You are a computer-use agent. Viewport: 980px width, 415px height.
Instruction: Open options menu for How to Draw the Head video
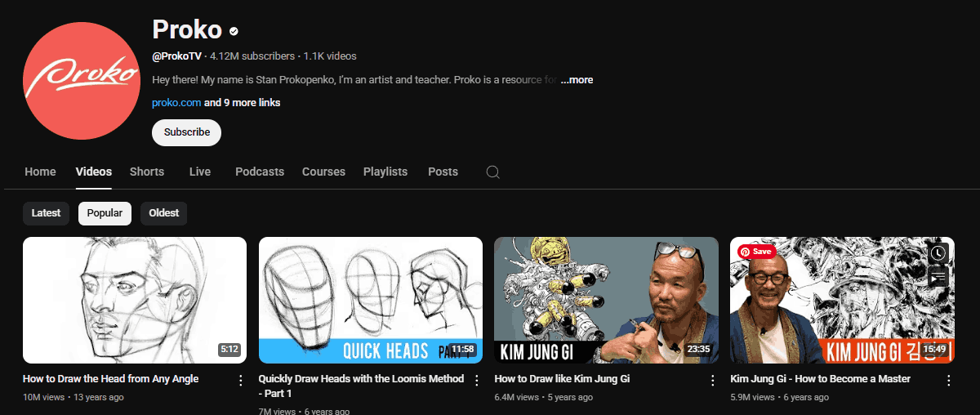(x=240, y=381)
